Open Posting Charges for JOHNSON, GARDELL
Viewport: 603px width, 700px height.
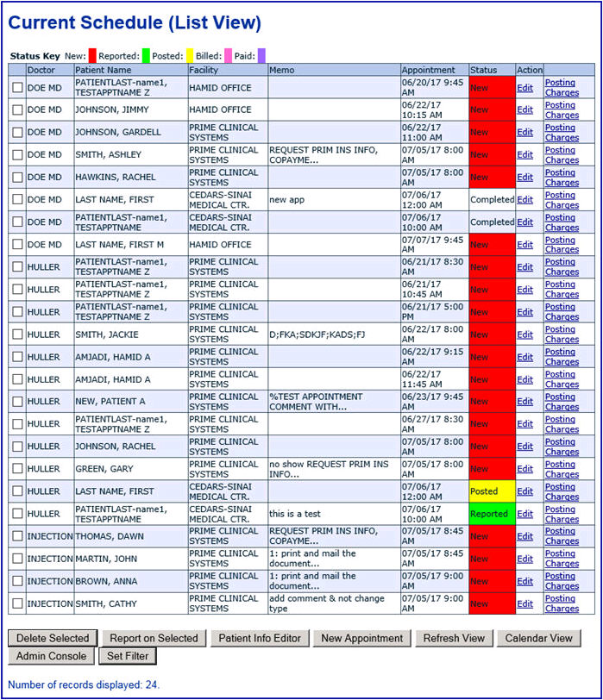(562, 133)
